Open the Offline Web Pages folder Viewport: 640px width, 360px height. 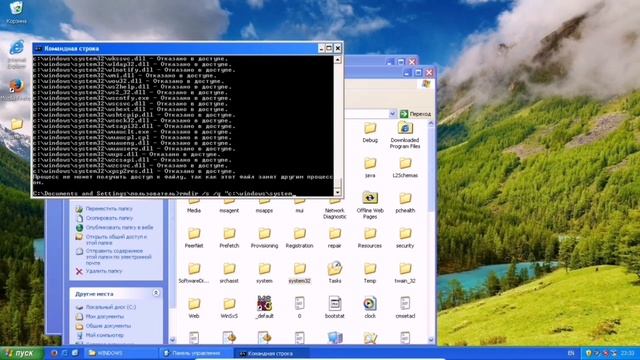click(370, 205)
